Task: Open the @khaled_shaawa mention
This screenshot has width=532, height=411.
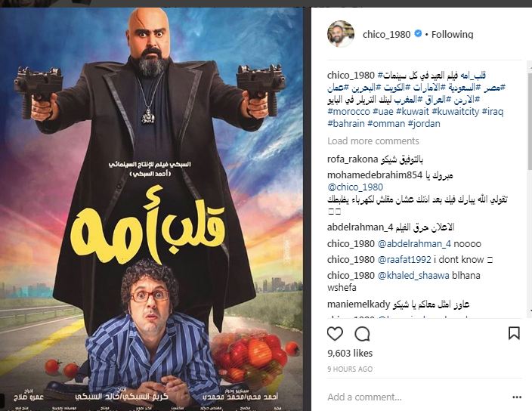Action: 413,275
